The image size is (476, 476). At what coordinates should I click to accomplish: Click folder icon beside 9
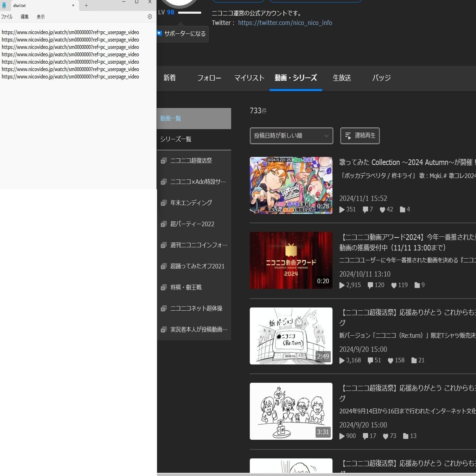click(x=417, y=285)
